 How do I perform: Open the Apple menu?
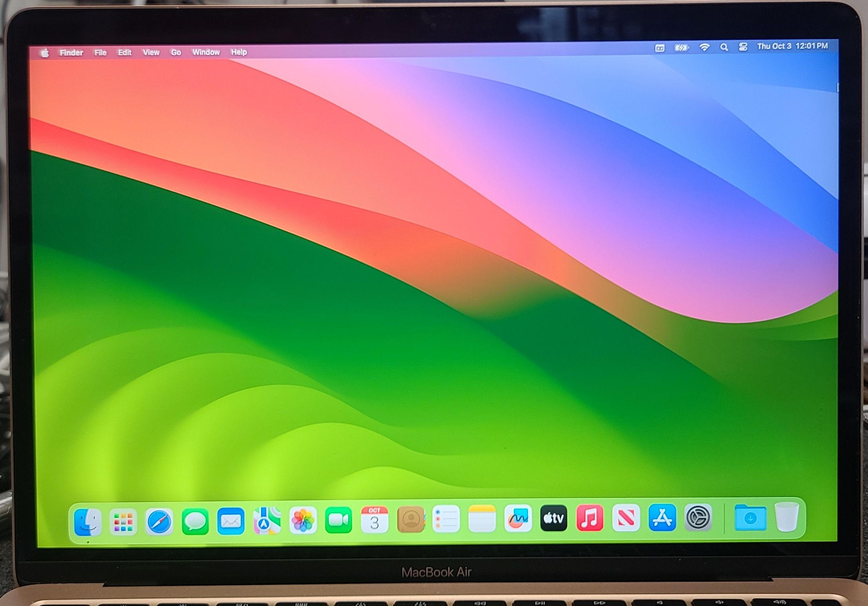tap(45, 53)
